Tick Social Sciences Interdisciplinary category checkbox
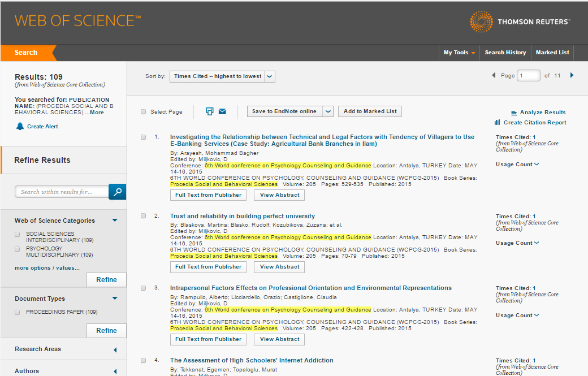This screenshot has width=588, height=376. click(18, 234)
